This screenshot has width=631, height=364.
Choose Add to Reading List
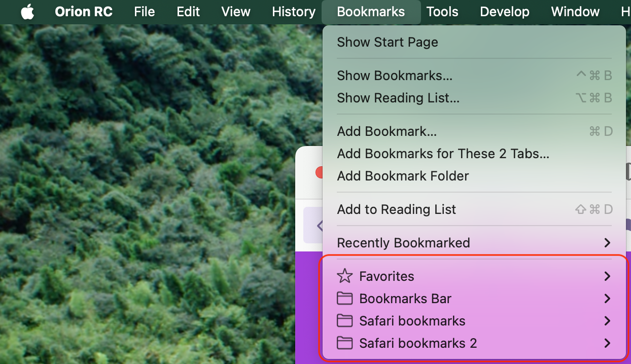474,209
